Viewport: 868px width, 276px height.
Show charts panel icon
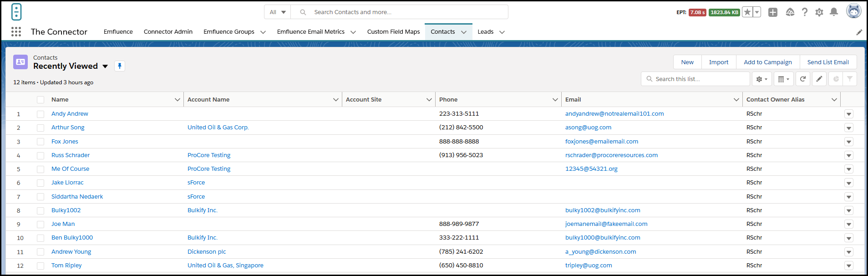(x=836, y=79)
